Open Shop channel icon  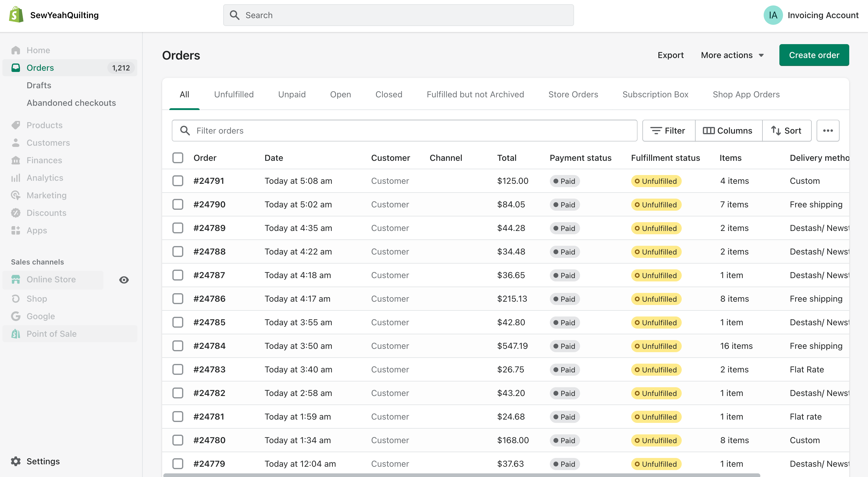16,298
